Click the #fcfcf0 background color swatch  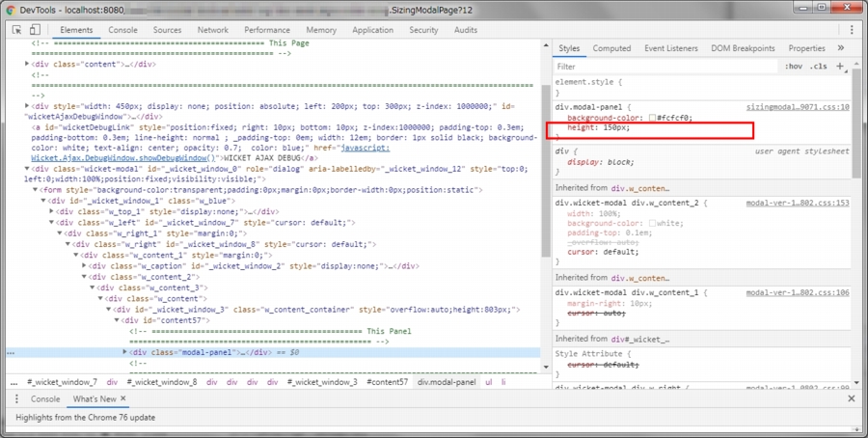click(x=652, y=118)
